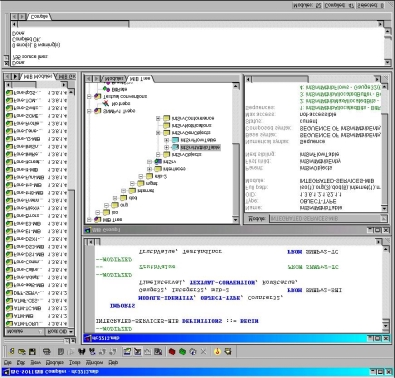Click the cyan table icon of intSrvFlowTable
Viewport: 395px width, 378px height.
175,140
